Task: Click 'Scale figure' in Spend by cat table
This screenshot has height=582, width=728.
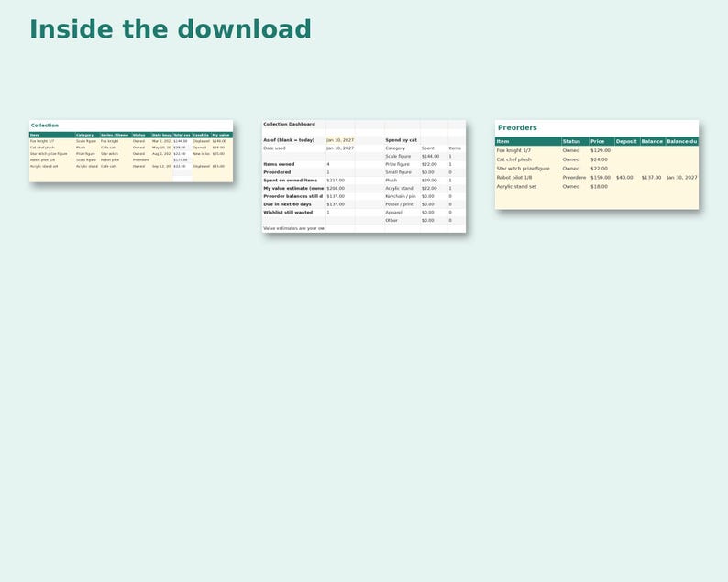Action: point(398,157)
